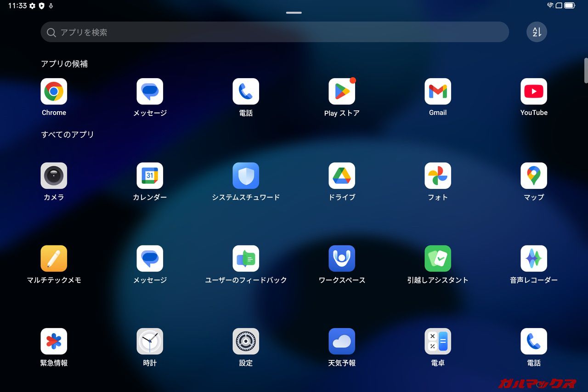Open the Google ドライブ app
The image size is (588, 392).
(342, 176)
